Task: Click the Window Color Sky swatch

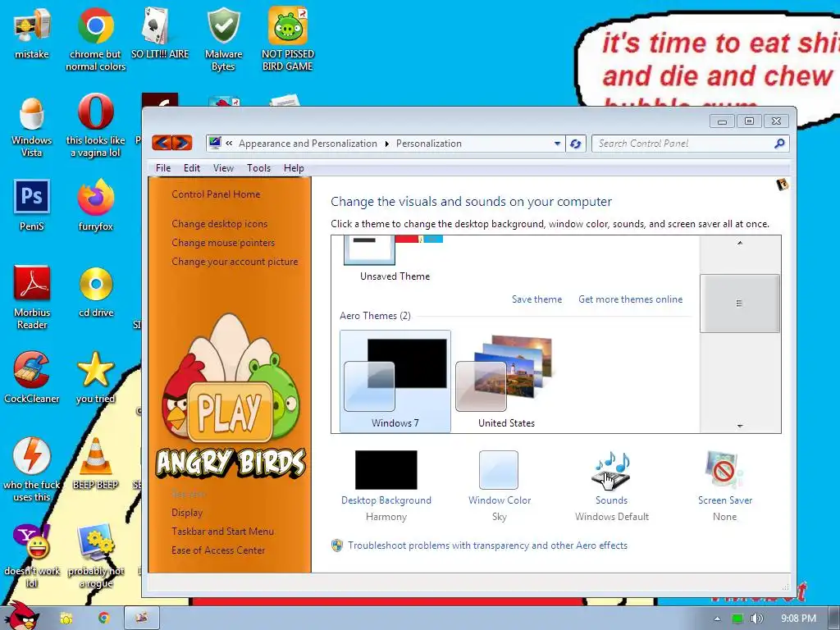Action: coord(499,470)
